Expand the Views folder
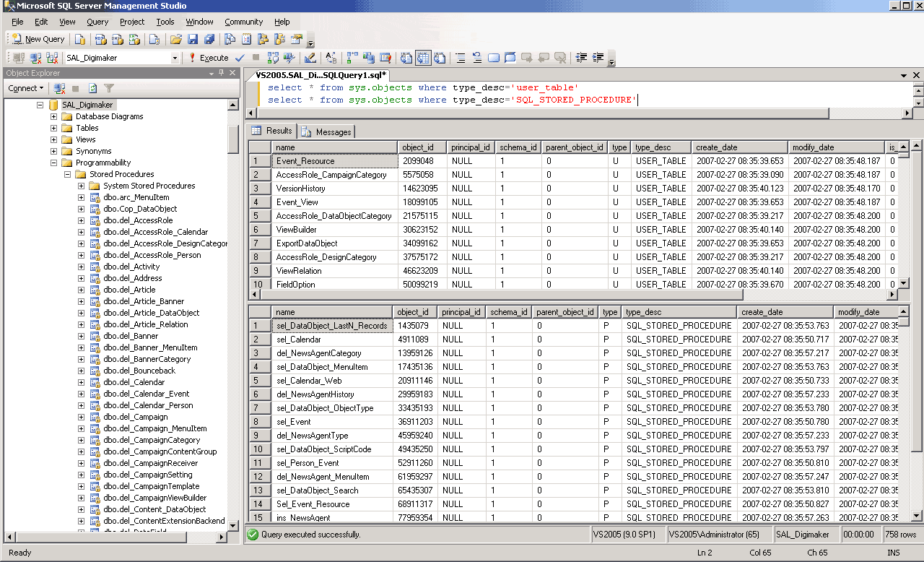 pyautogui.click(x=54, y=139)
